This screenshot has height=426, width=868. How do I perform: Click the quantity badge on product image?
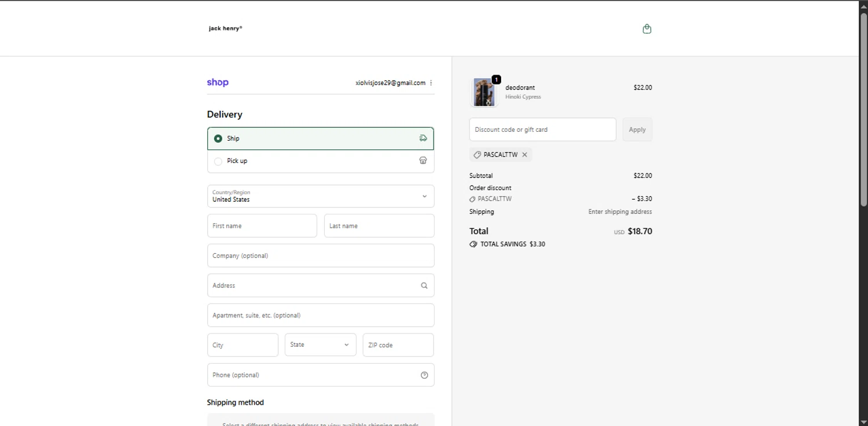coord(496,80)
